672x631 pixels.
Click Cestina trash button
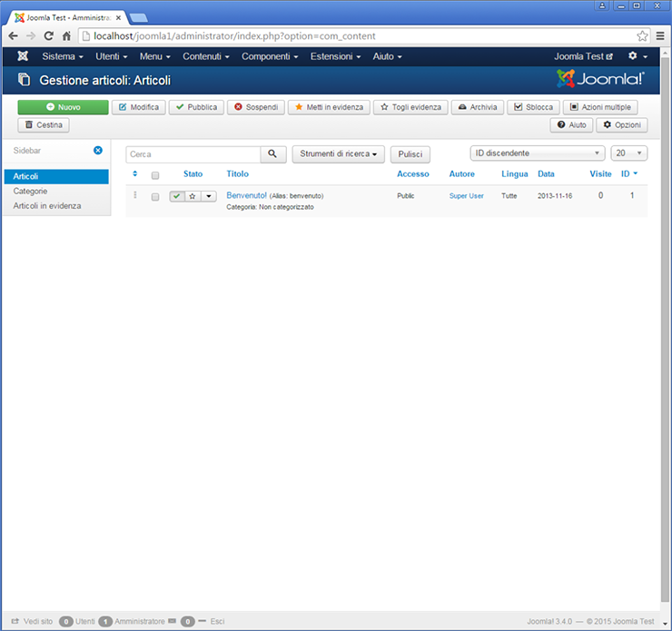coord(44,125)
